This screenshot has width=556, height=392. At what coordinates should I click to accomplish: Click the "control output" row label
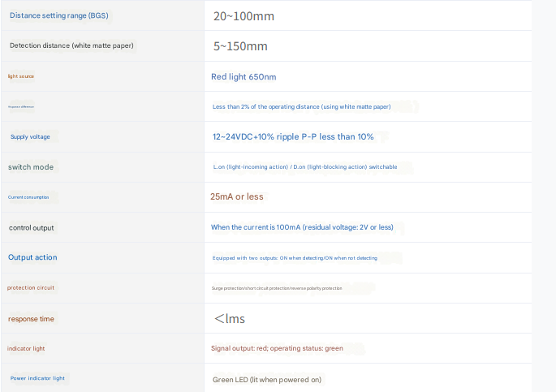click(32, 228)
